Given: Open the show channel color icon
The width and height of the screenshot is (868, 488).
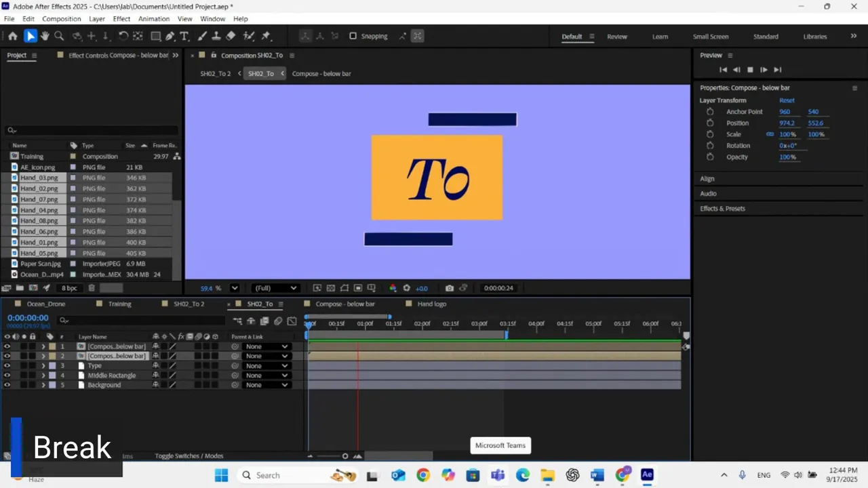Looking at the screenshot, I should tap(393, 288).
